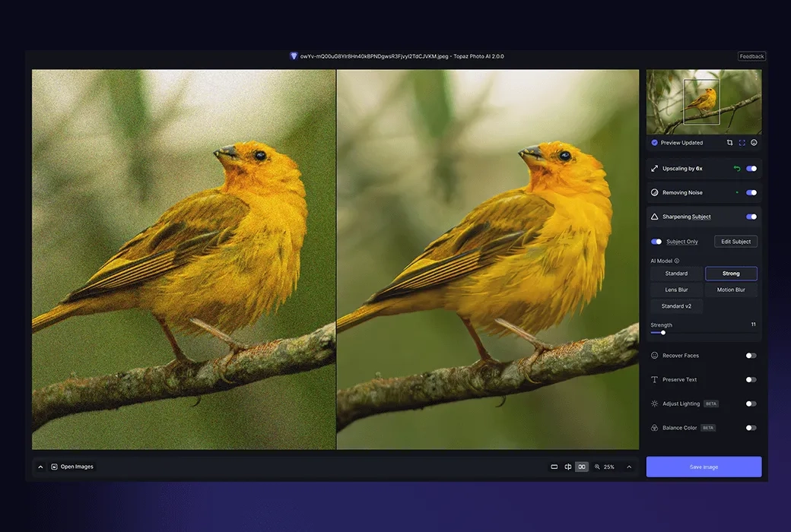
Task: Expand the Adjust Lighting row
Action: (704, 404)
